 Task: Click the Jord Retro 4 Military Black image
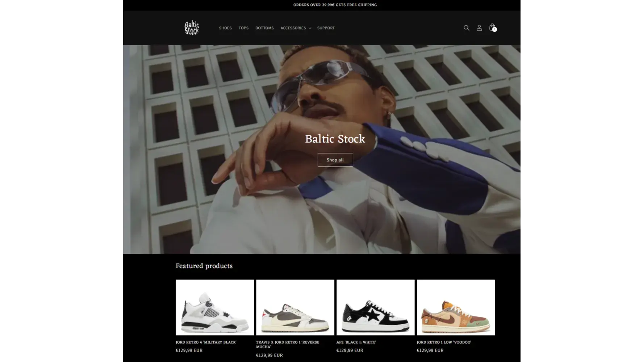[215, 307]
